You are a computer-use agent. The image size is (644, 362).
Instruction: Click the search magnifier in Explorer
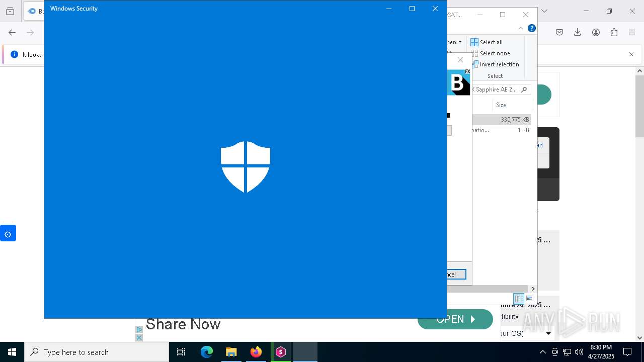(x=524, y=89)
